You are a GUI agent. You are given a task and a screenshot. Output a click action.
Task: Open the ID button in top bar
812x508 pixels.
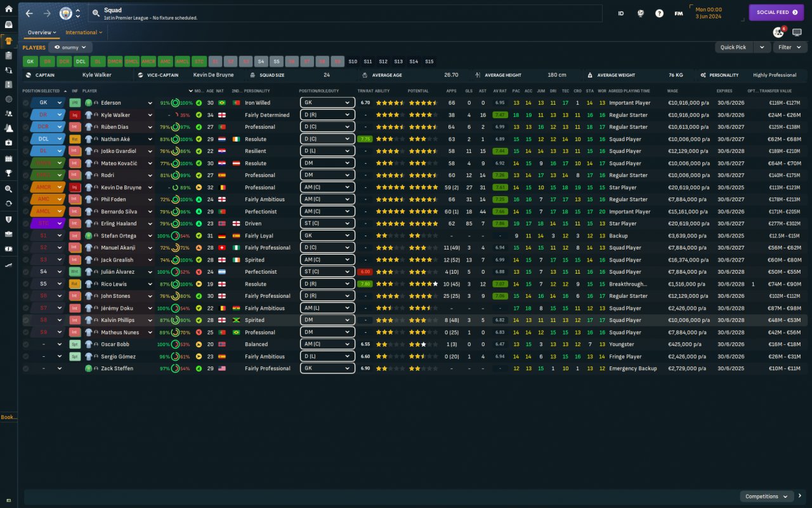621,13
